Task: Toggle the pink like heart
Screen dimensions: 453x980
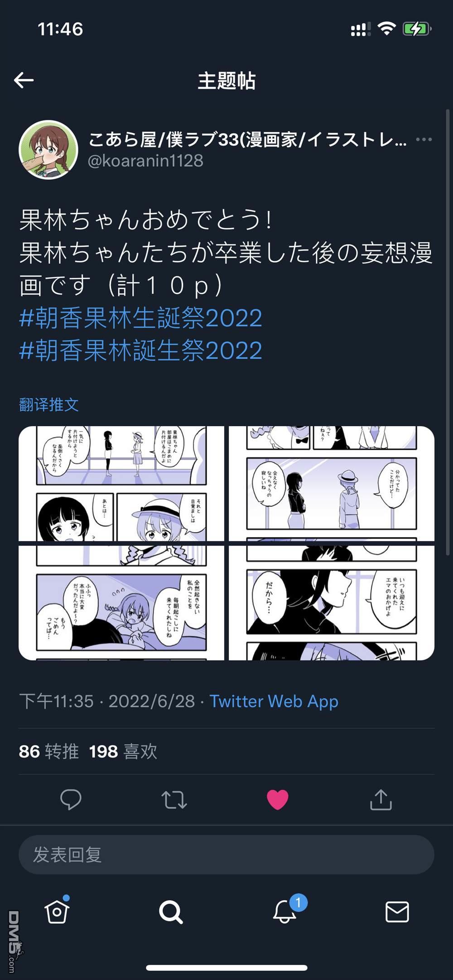Action: [x=278, y=799]
